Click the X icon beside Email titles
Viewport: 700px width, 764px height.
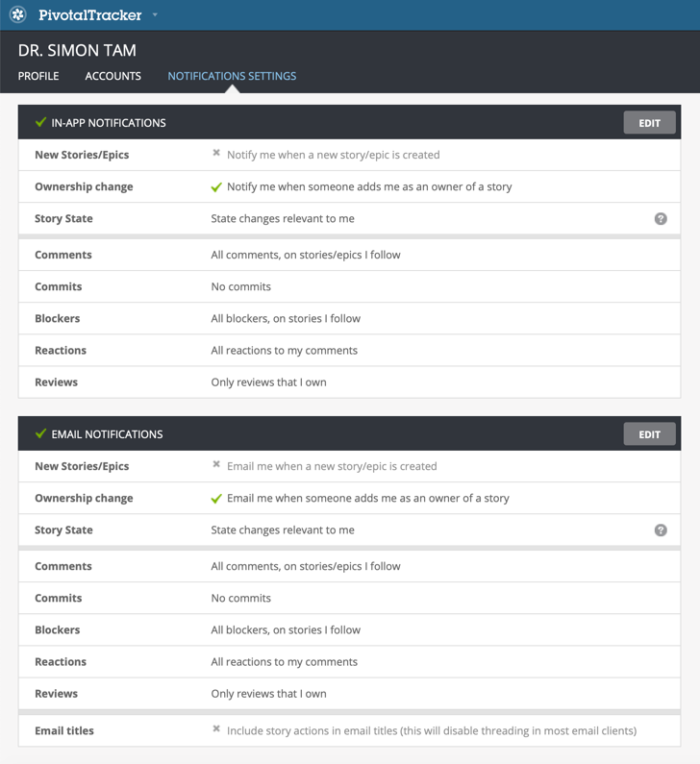pyautogui.click(x=216, y=729)
